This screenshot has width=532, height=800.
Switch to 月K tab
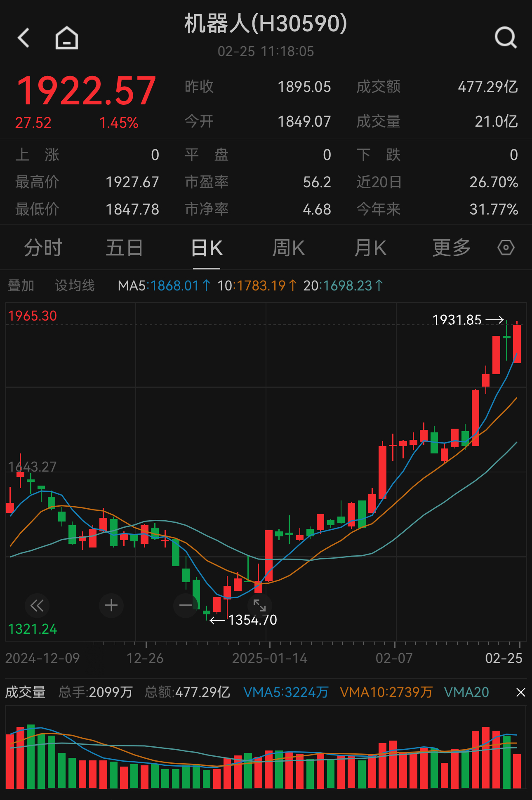pyautogui.click(x=370, y=248)
